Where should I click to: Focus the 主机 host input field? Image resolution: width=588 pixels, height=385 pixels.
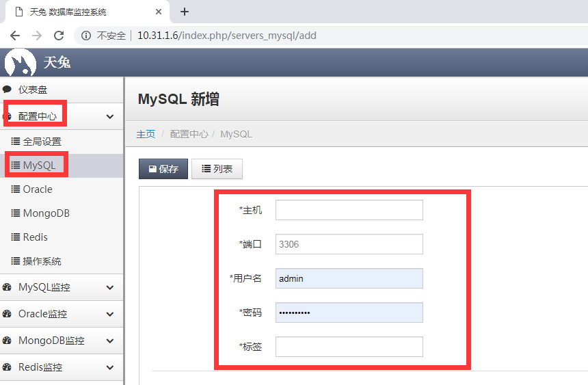[x=349, y=210]
